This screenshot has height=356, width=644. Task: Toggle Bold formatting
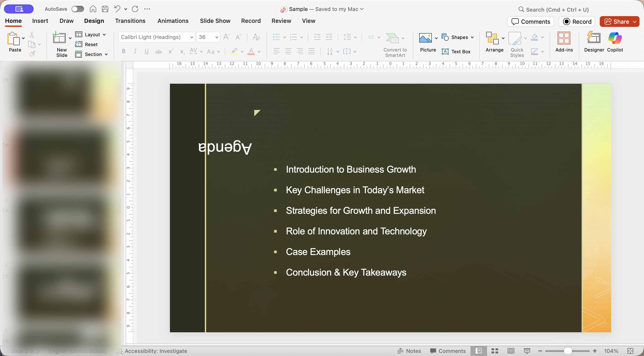pos(123,51)
